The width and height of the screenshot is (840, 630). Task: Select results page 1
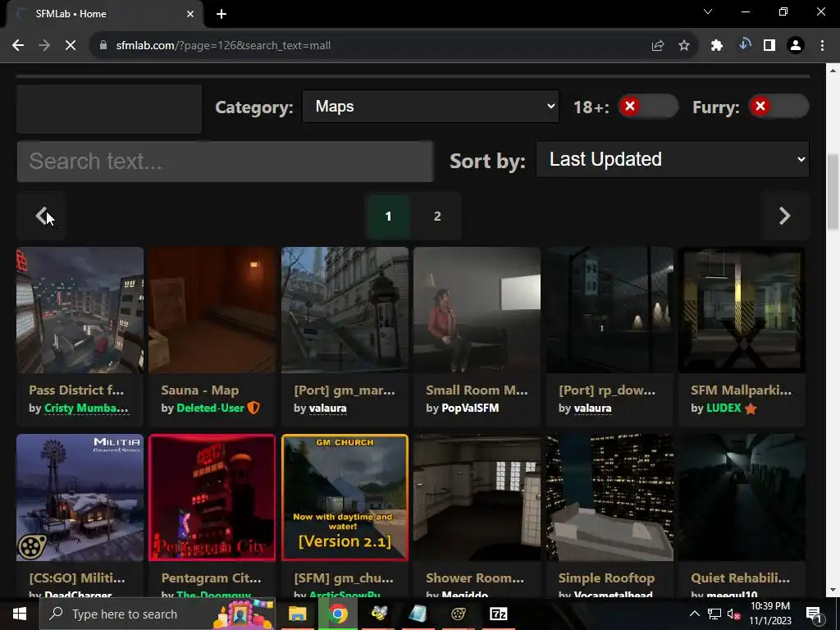point(388,217)
